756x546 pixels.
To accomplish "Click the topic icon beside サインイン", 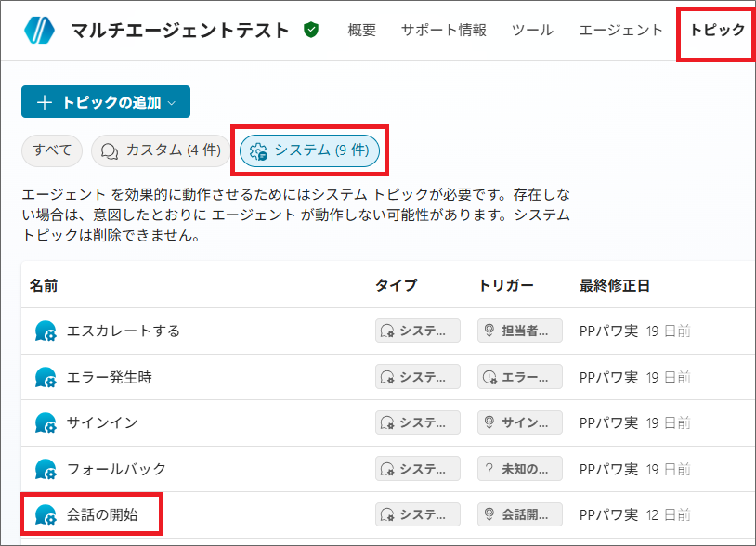I will (46, 422).
